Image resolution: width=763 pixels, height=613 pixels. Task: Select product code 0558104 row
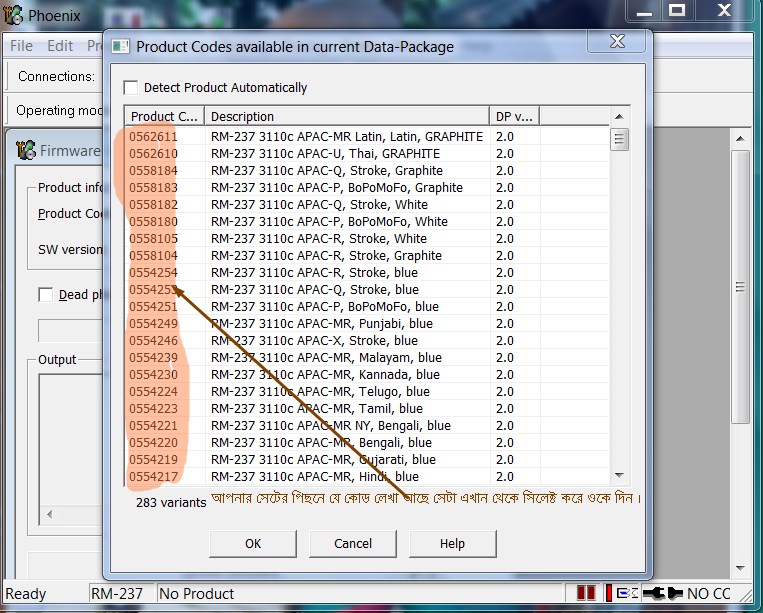pyautogui.click(x=367, y=256)
